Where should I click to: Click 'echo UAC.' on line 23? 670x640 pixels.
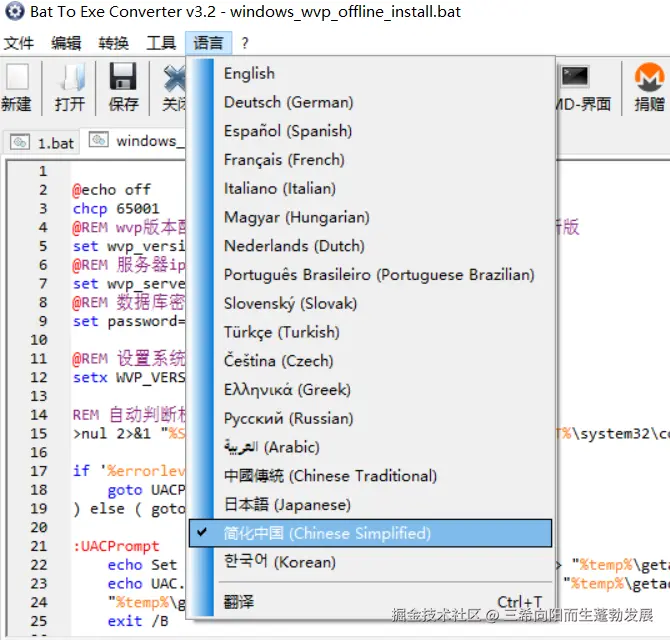pos(145,584)
